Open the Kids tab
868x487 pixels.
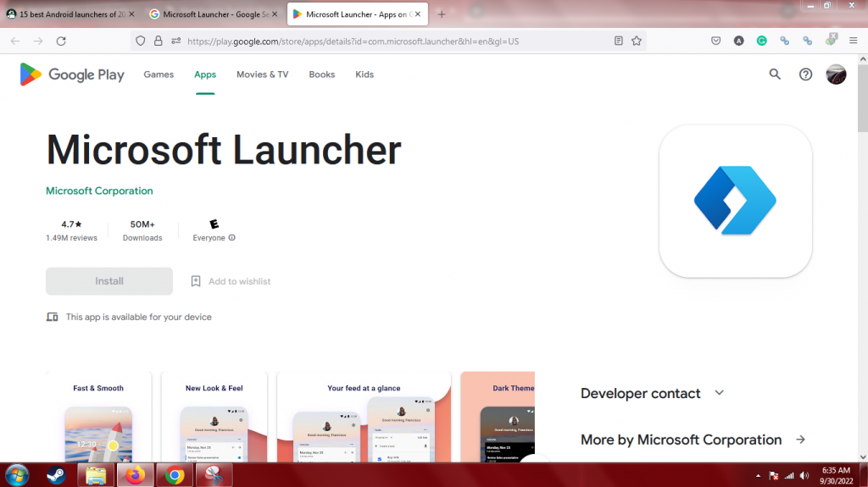point(364,75)
